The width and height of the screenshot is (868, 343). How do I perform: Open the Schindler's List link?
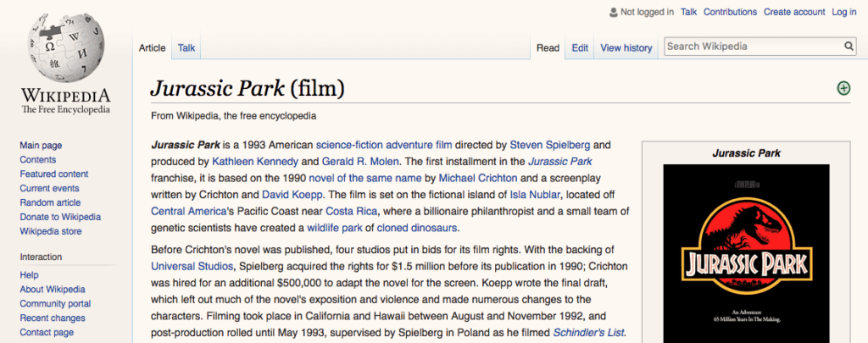click(589, 333)
